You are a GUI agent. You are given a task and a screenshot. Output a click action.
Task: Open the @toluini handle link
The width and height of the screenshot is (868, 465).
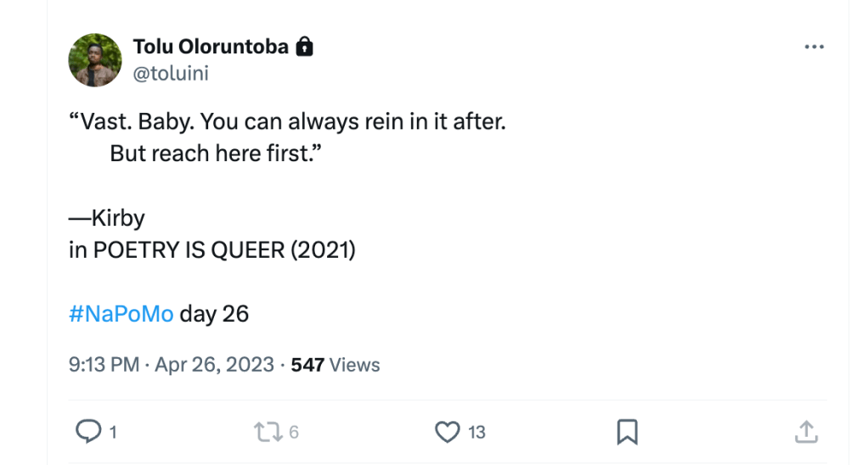171,73
